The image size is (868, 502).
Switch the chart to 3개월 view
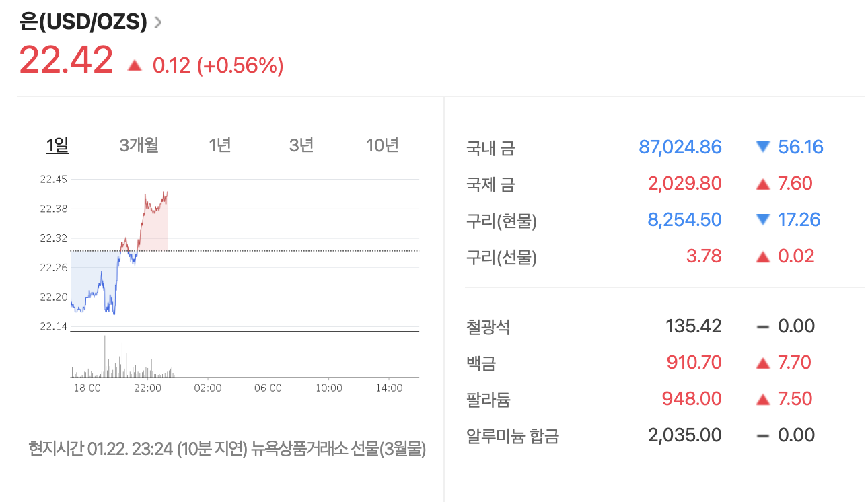pos(137,145)
